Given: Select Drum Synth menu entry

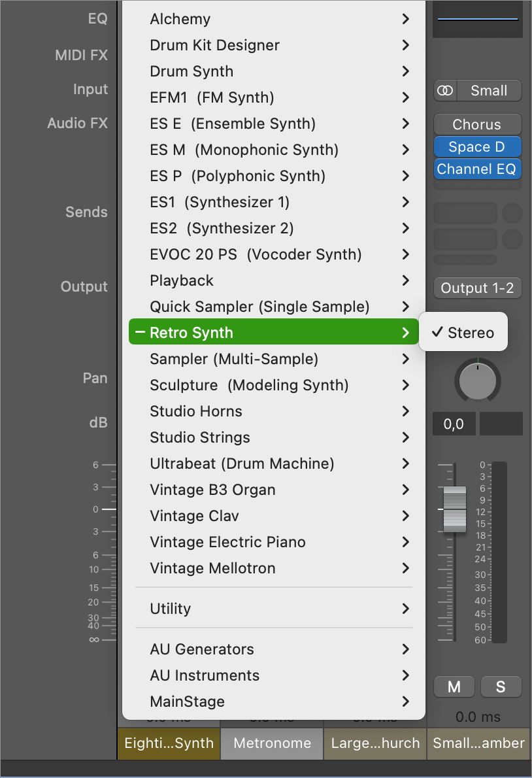Looking at the screenshot, I should (274, 71).
